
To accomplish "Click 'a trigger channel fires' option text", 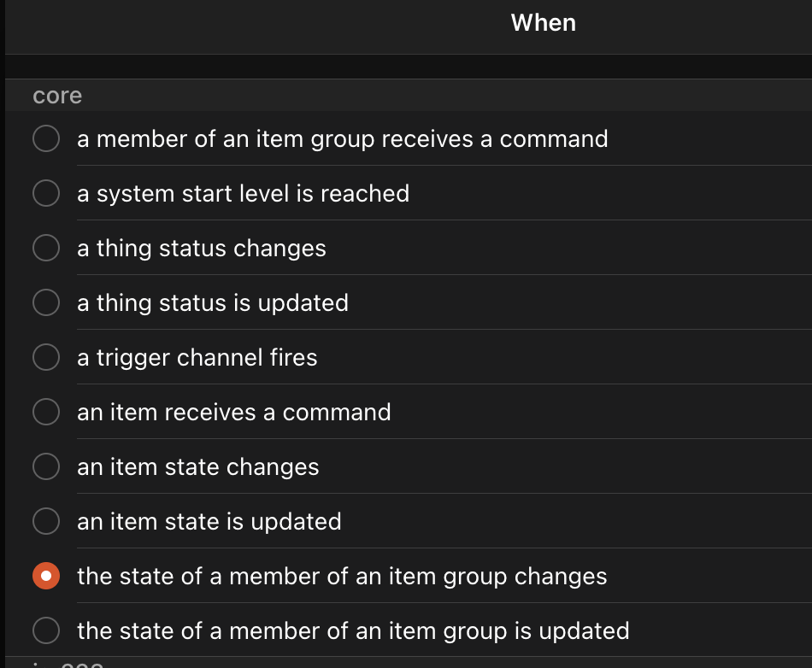I will [x=197, y=358].
